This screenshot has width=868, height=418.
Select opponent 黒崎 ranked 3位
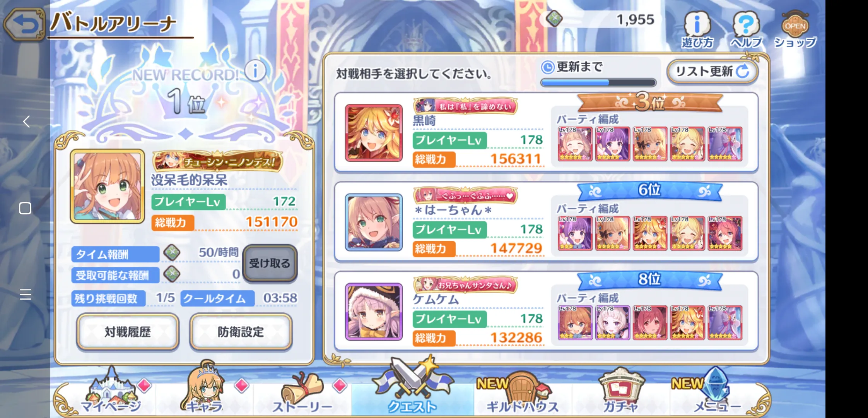(546, 132)
